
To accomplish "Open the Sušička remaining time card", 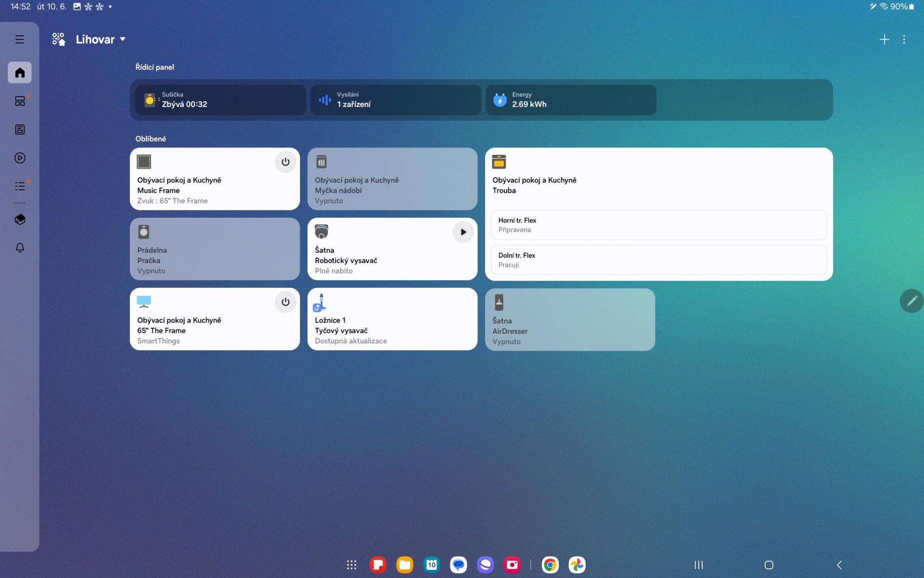I will pos(220,100).
